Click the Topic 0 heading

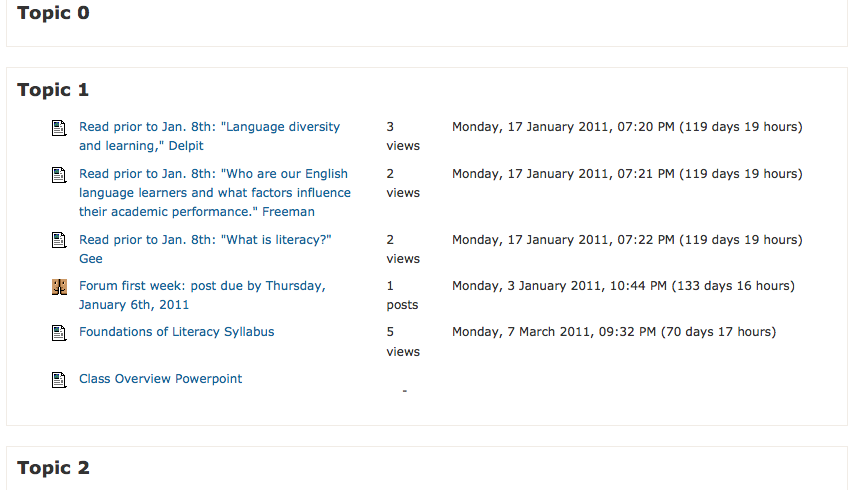[53, 13]
